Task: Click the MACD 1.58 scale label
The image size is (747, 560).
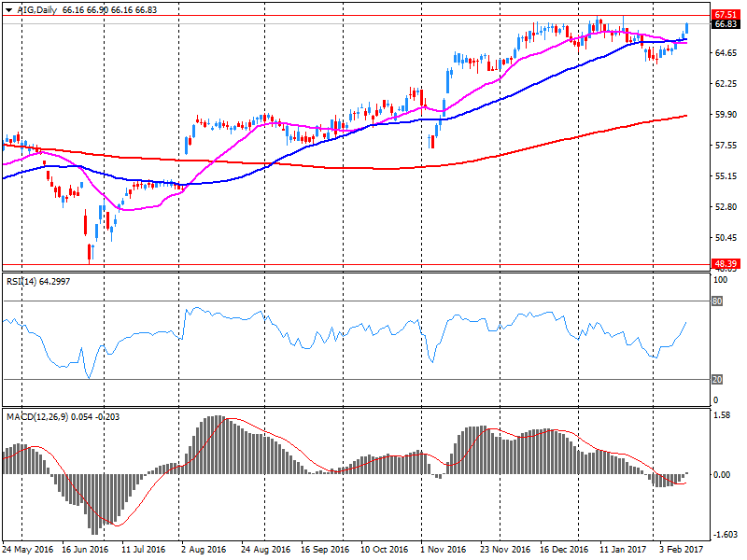Action: 722,415
